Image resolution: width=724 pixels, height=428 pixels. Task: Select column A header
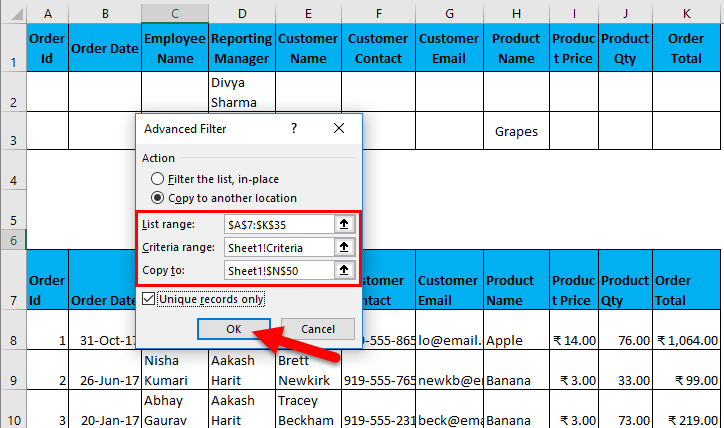click(48, 14)
